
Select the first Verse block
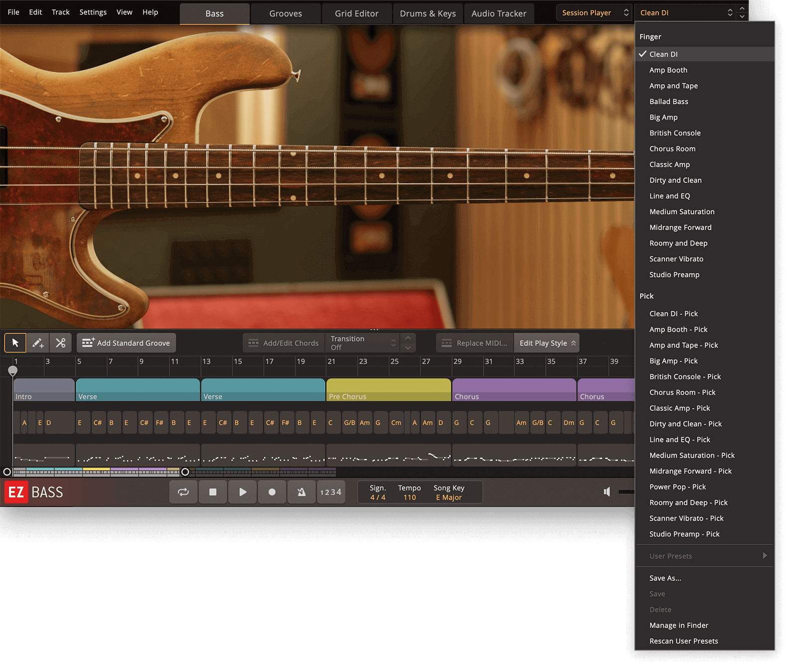138,390
